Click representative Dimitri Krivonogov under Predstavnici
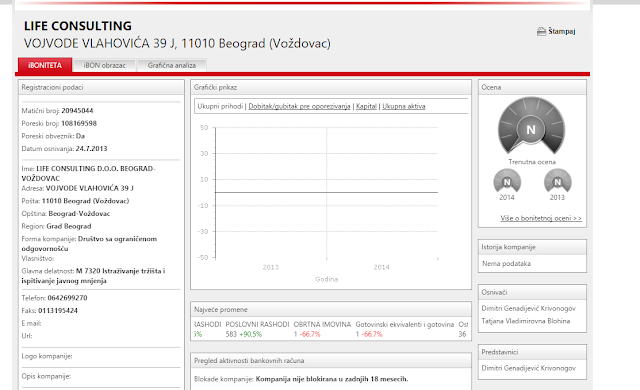The width and height of the screenshot is (640, 390). click(529, 368)
